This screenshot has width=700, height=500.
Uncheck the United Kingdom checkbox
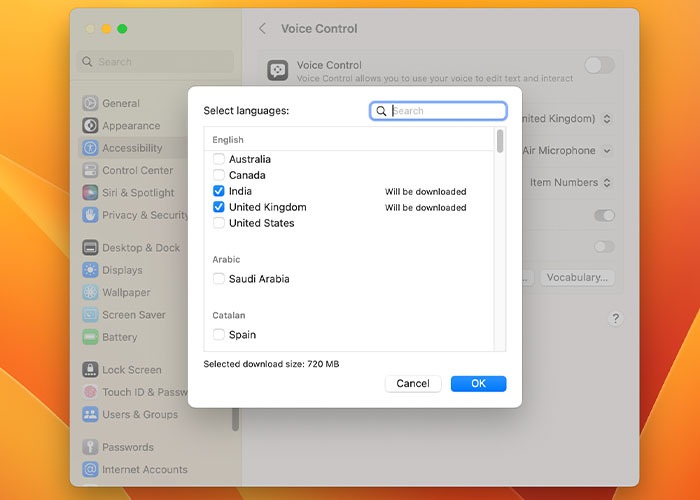click(219, 207)
